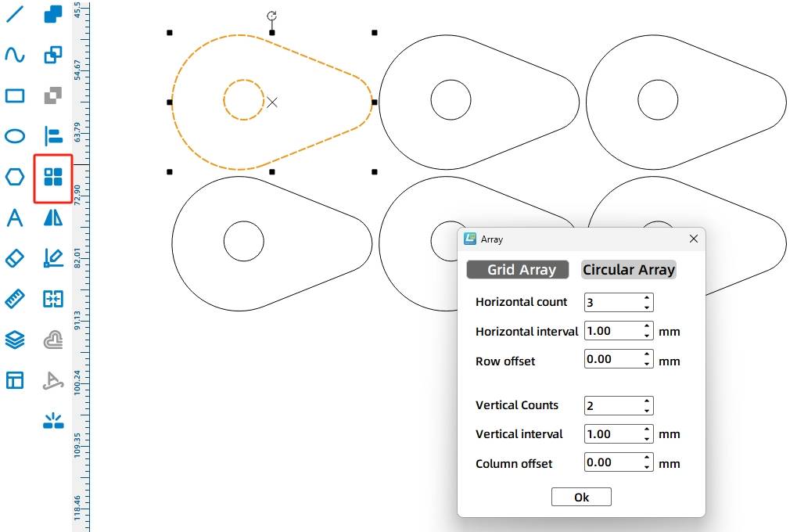Switch to Circular Array tab

[628, 270]
